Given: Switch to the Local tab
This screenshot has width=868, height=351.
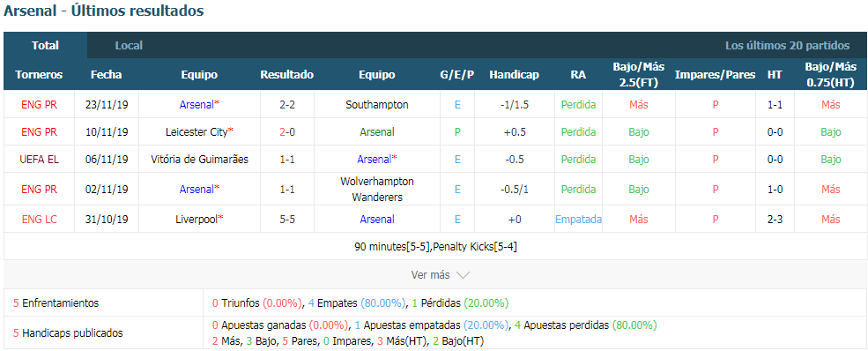Looking at the screenshot, I should (129, 45).
